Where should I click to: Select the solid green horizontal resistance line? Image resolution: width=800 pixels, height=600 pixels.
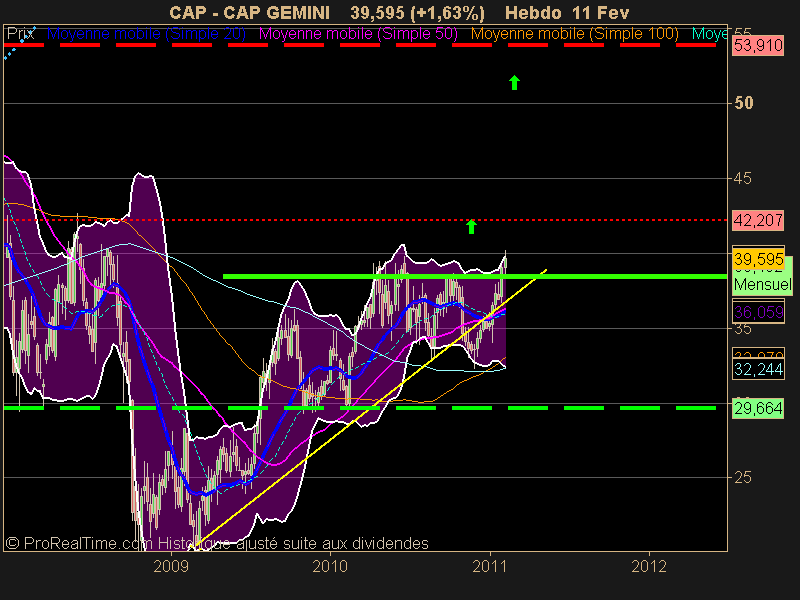[475, 277]
